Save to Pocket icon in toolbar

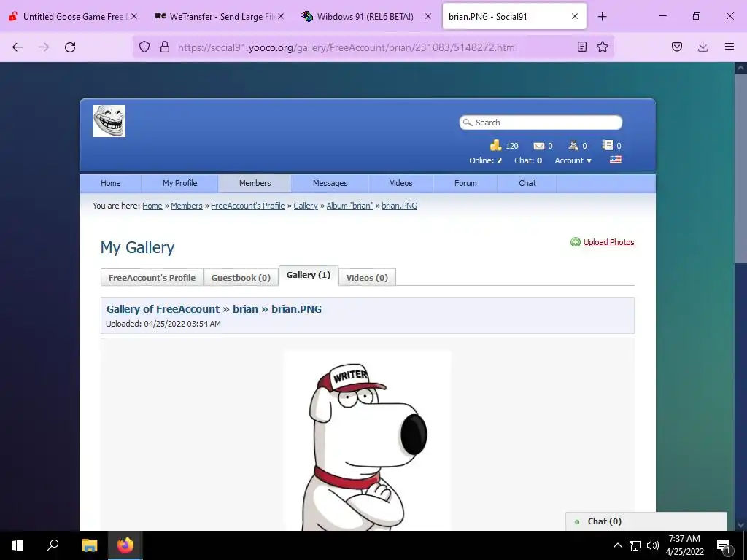[676, 47]
